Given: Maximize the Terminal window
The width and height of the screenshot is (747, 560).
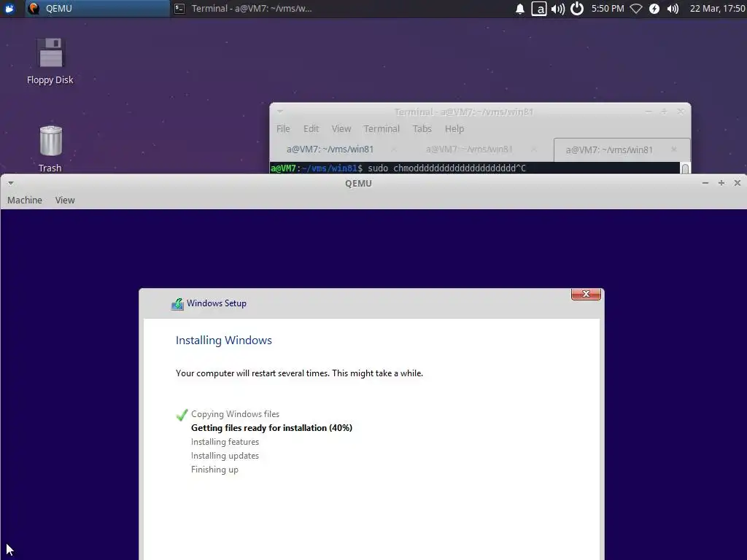Looking at the screenshot, I should point(664,112).
